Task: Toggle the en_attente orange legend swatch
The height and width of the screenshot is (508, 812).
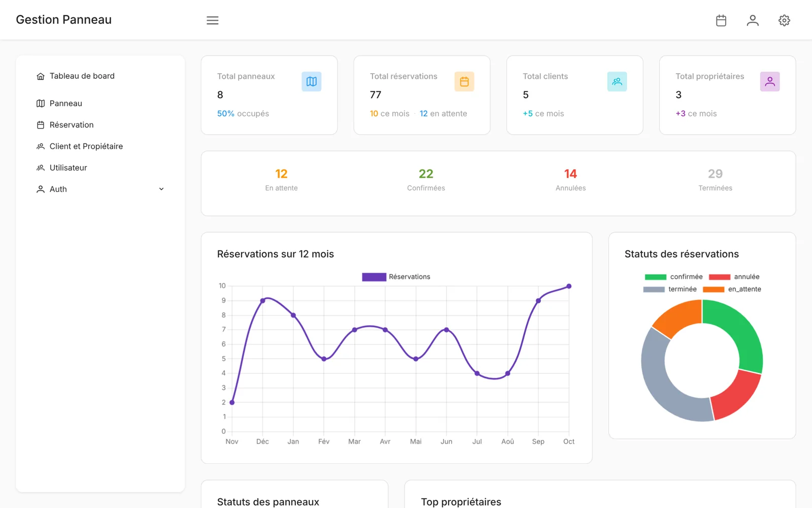Action: click(714, 290)
